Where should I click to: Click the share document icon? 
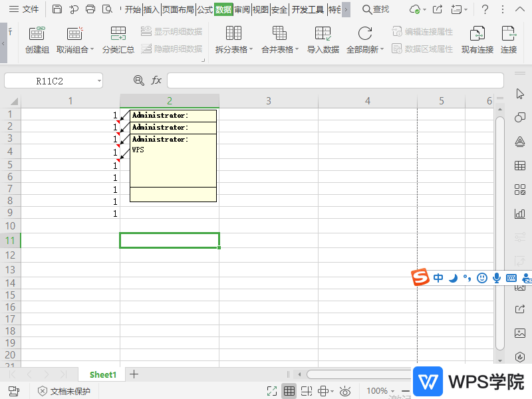click(x=438, y=9)
